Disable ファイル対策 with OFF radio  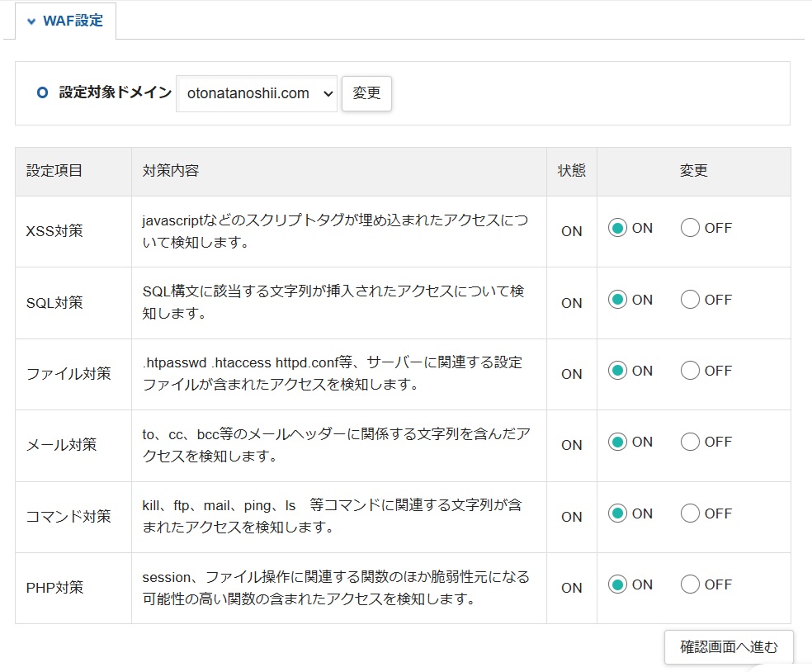[x=690, y=371]
